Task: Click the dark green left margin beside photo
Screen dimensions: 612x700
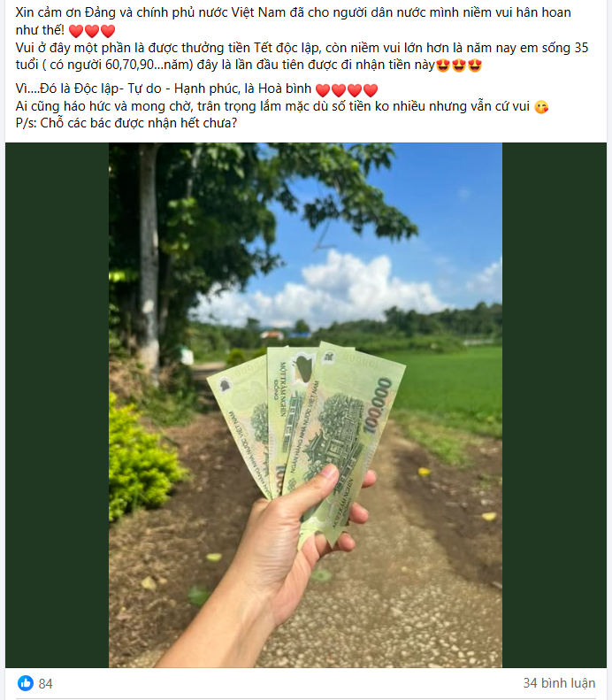Action: [x=57, y=405]
